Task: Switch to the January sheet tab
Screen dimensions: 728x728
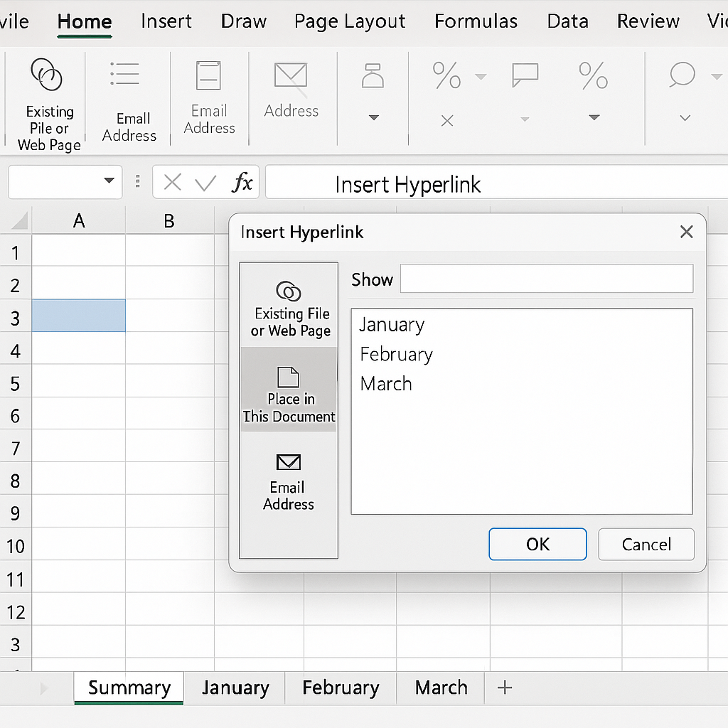Action: point(235,687)
